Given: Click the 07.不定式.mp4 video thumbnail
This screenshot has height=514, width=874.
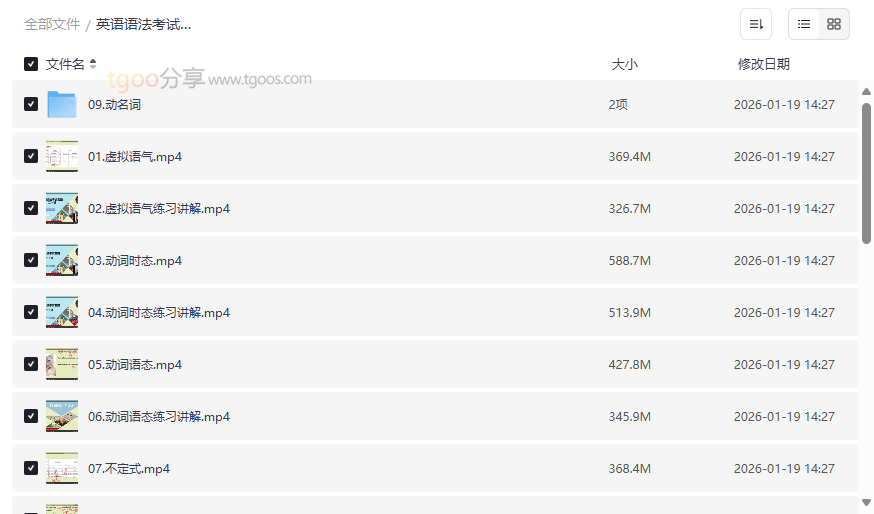Looking at the screenshot, I should coord(62,468).
